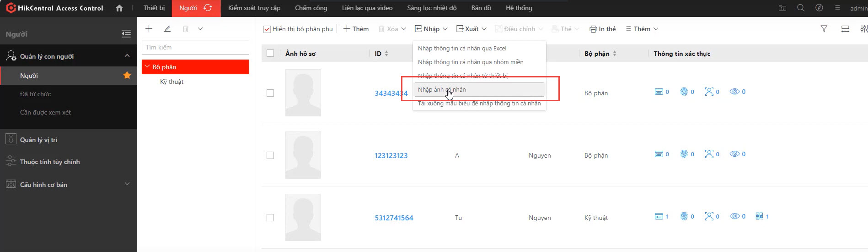Switch to Chấm công tab

311,8
